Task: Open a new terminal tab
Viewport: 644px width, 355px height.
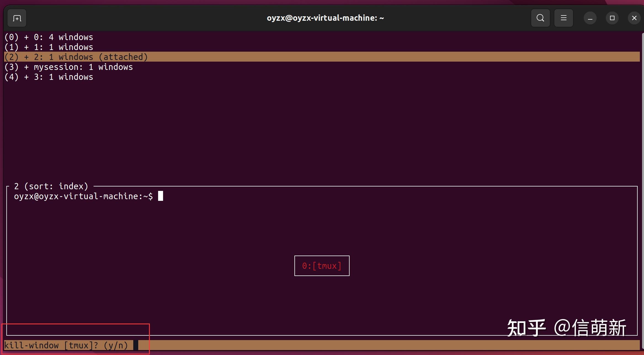Action: [x=17, y=18]
